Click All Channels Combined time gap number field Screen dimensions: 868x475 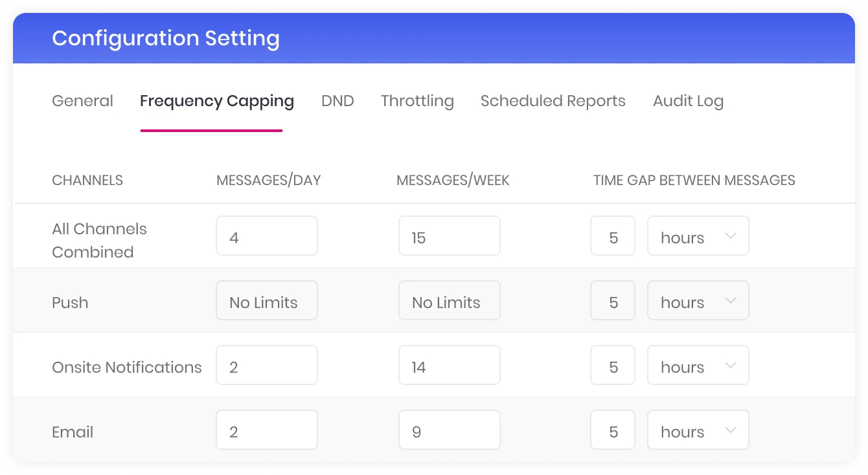coord(613,236)
